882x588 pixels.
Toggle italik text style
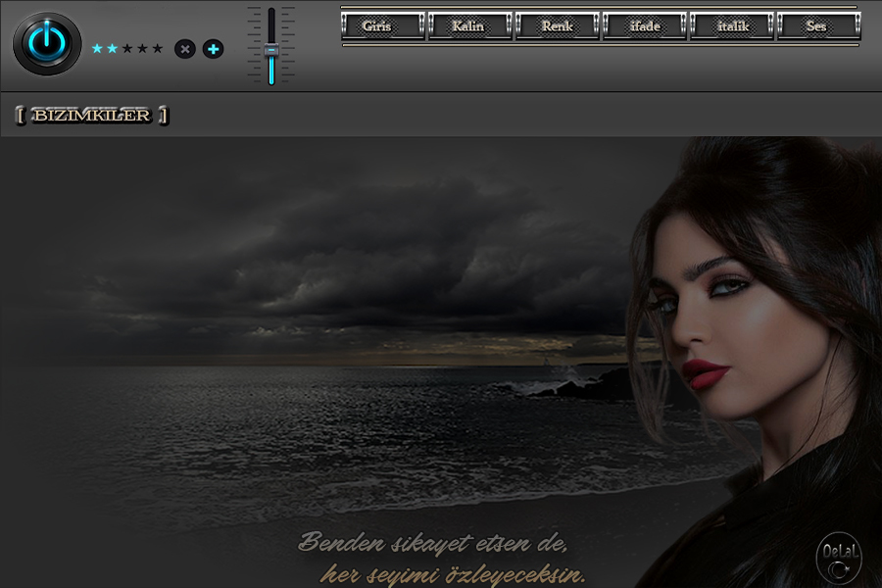[x=732, y=26]
